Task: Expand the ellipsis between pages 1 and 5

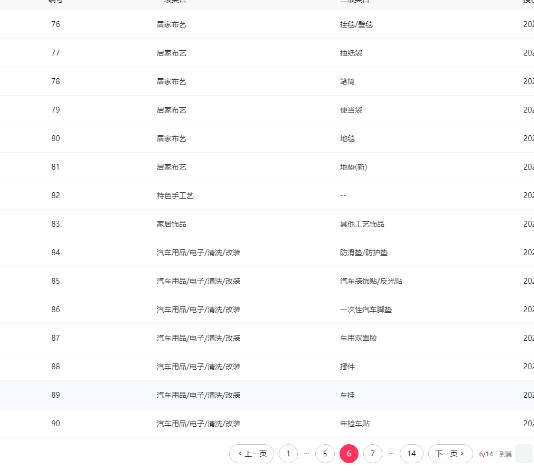Action: [x=307, y=454]
